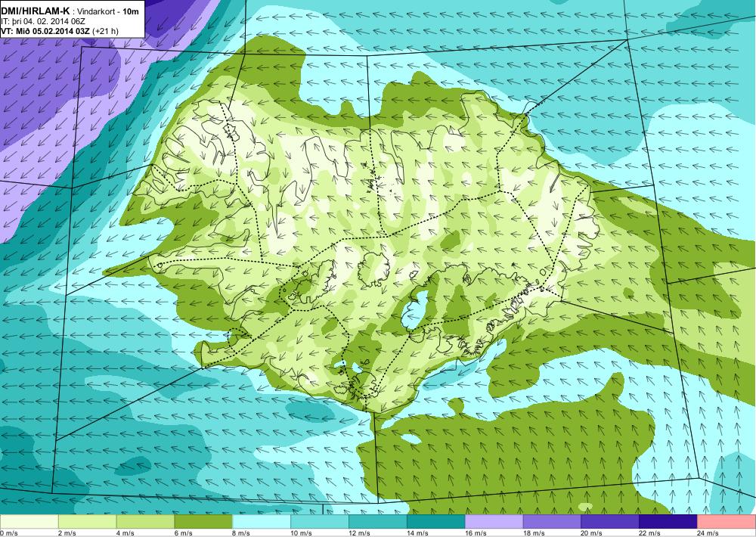The height and width of the screenshot is (537, 756).
Task: Pick the lavender 16–18 m/s legend swatch
Action: (494, 522)
